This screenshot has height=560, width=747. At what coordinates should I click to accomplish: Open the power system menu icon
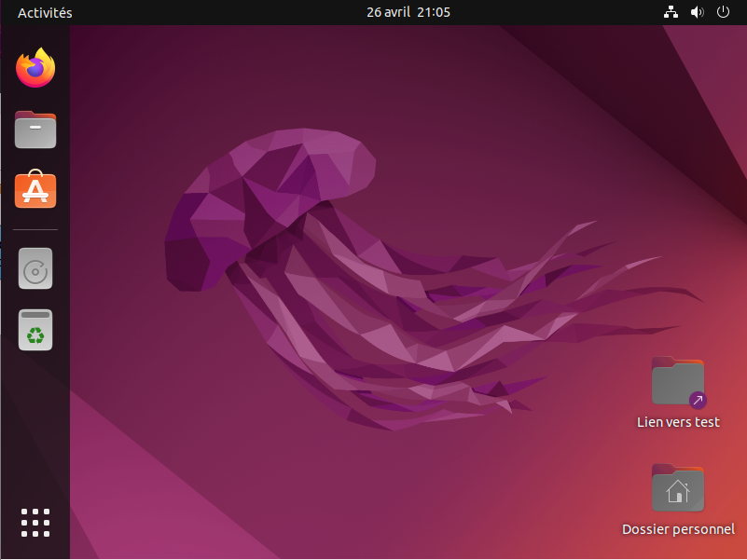click(x=723, y=12)
